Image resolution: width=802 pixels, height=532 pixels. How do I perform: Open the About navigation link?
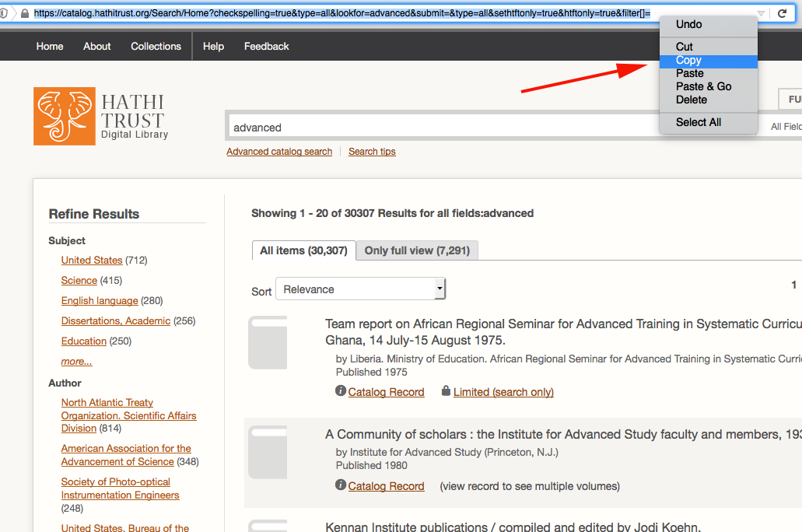tap(96, 46)
